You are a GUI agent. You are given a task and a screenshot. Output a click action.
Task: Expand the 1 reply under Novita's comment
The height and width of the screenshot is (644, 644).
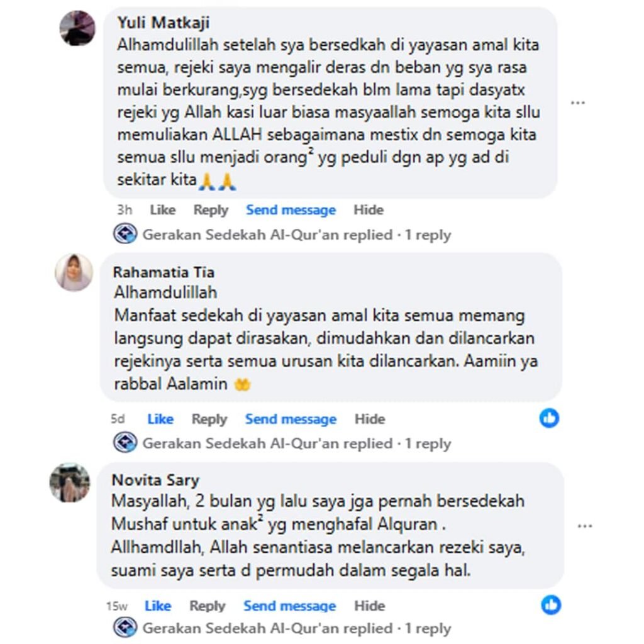tap(428, 628)
